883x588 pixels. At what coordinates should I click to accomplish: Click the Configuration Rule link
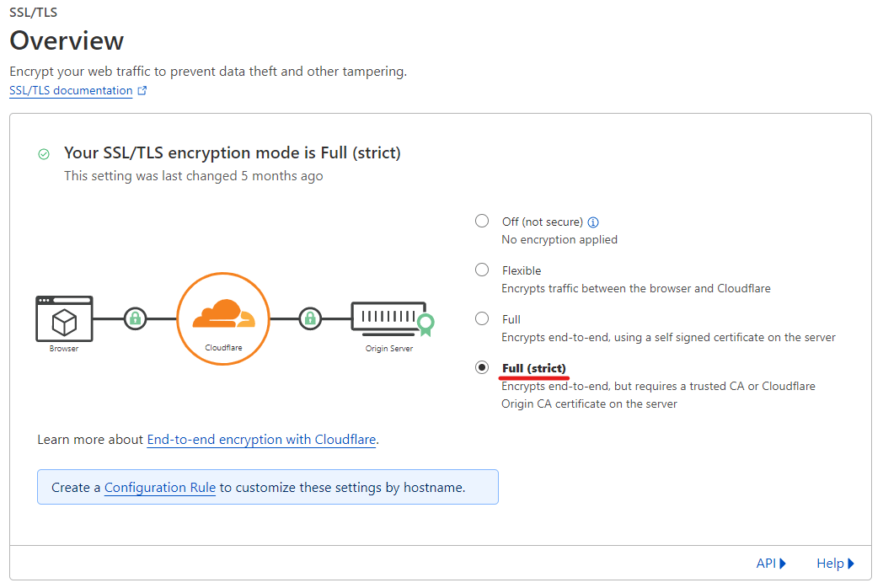coord(159,487)
